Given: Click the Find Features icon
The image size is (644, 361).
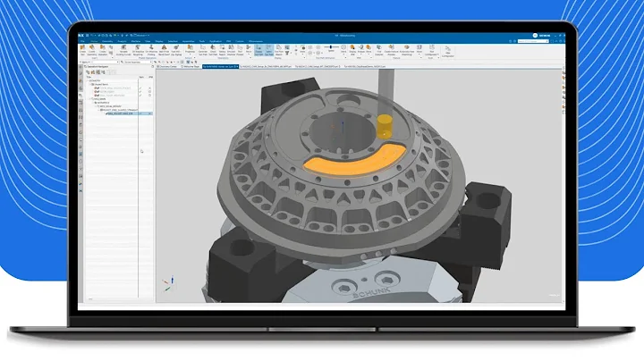Looking at the screenshot, I should coord(378,50).
